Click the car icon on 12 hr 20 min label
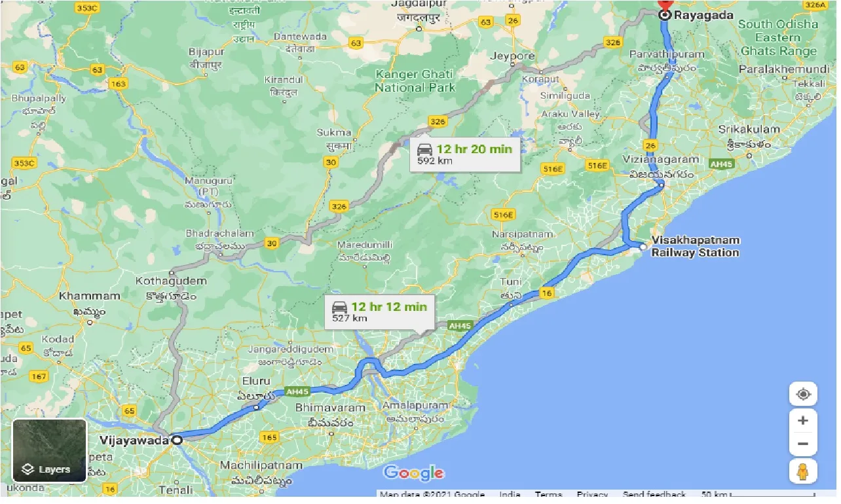Viewport: 841px width, 504px height. [426, 149]
